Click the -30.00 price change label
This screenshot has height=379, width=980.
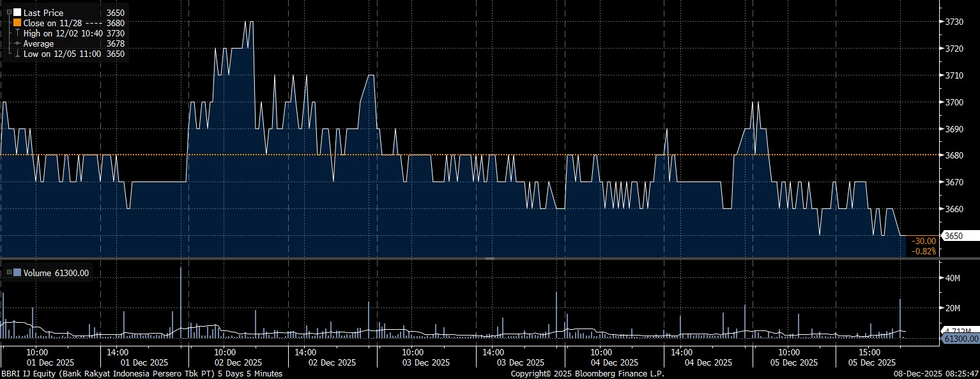pyautogui.click(x=924, y=241)
